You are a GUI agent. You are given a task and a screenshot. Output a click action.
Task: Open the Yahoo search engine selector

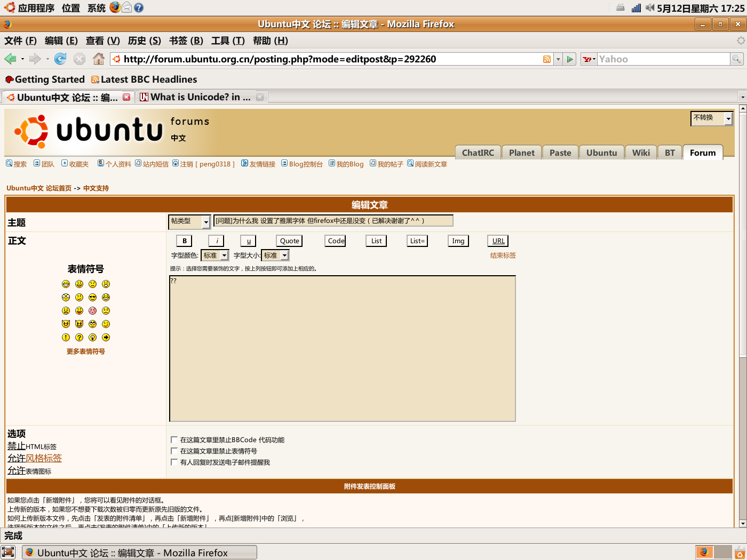pyautogui.click(x=589, y=59)
